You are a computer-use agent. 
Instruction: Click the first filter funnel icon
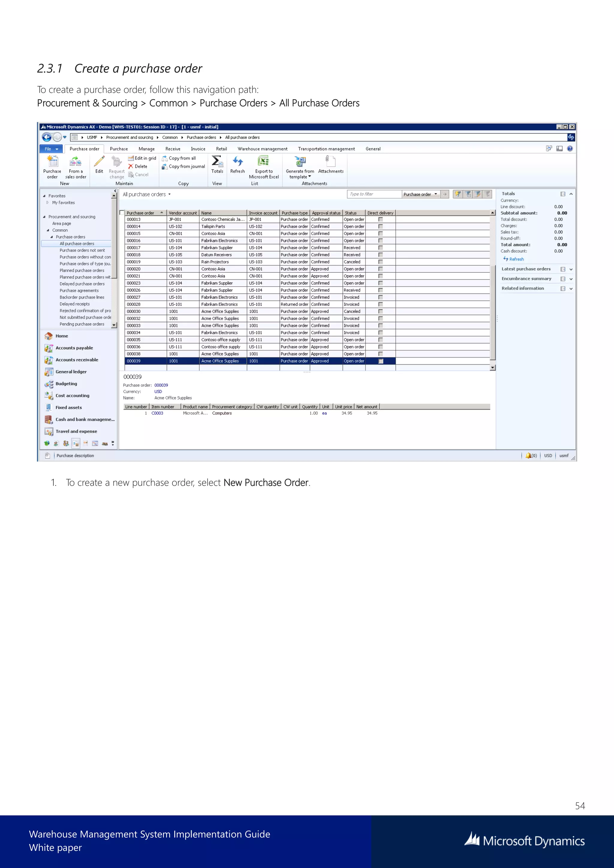(458, 194)
